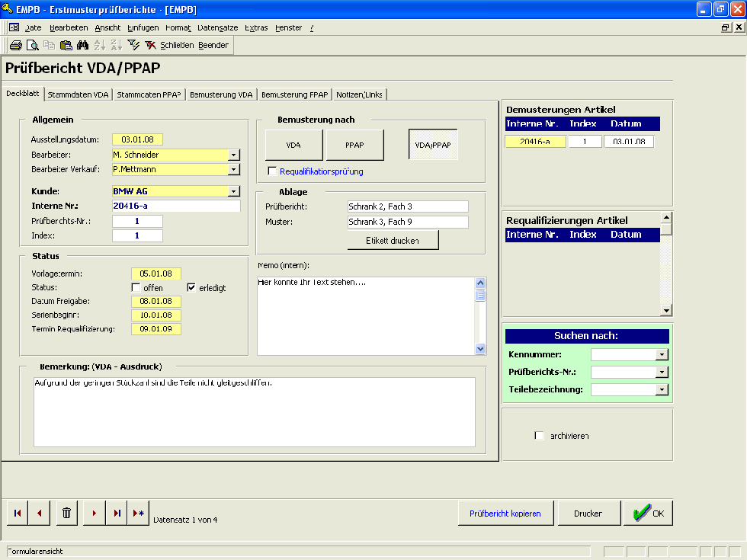Jump to the first record
Viewport: 747px width, 560px height.
point(17,513)
